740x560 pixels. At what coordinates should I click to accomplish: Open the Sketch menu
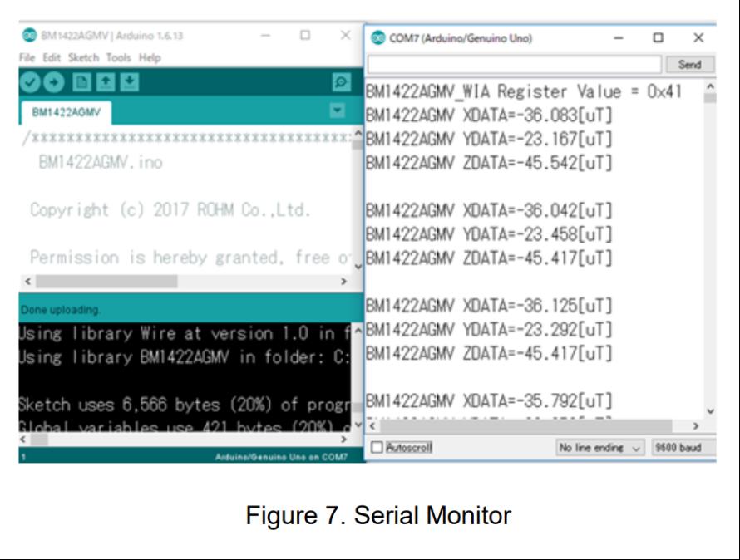pyautogui.click(x=83, y=57)
